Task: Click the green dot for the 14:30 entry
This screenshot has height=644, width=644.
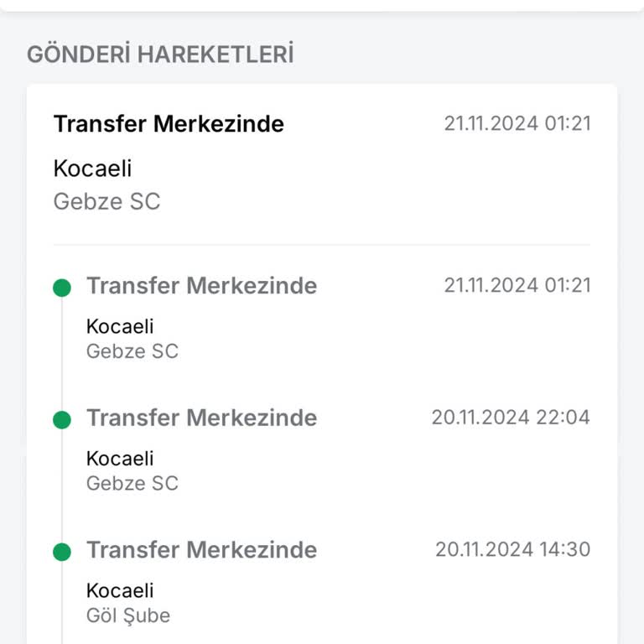Action: click(x=62, y=552)
